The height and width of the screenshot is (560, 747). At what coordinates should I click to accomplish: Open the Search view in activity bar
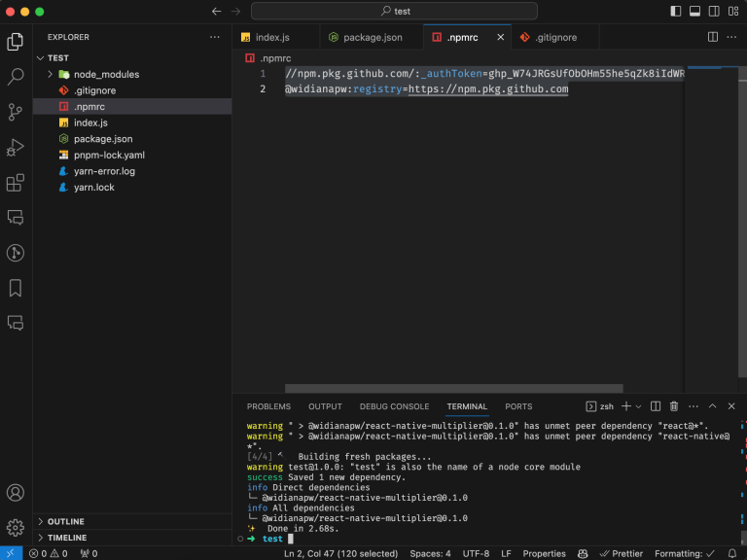pos(16,77)
